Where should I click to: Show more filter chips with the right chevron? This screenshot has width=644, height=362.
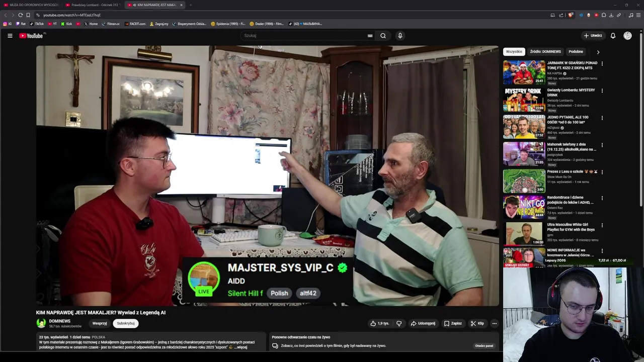(x=598, y=52)
